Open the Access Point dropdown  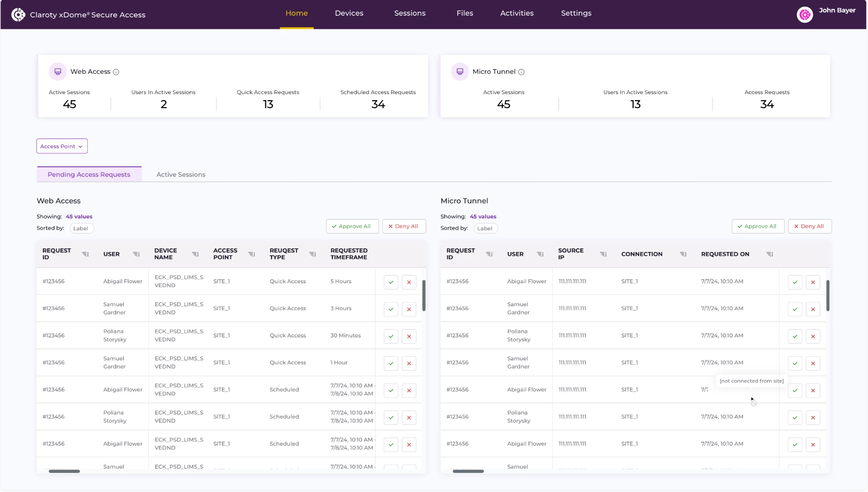(62, 146)
